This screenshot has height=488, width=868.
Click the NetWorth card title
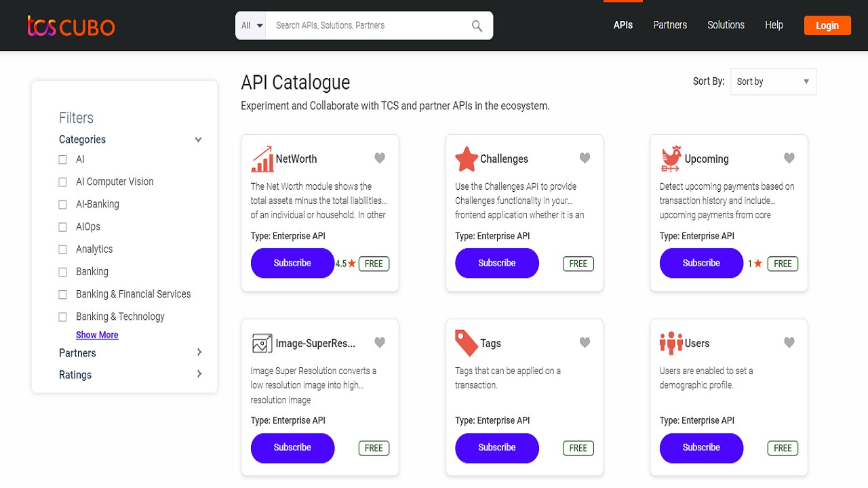(x=296, y=159)
